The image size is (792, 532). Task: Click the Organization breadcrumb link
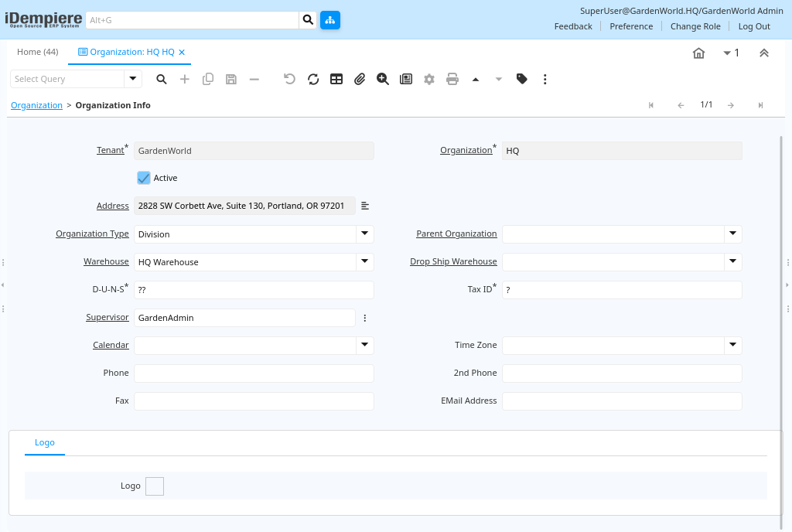tap(36, 105)
